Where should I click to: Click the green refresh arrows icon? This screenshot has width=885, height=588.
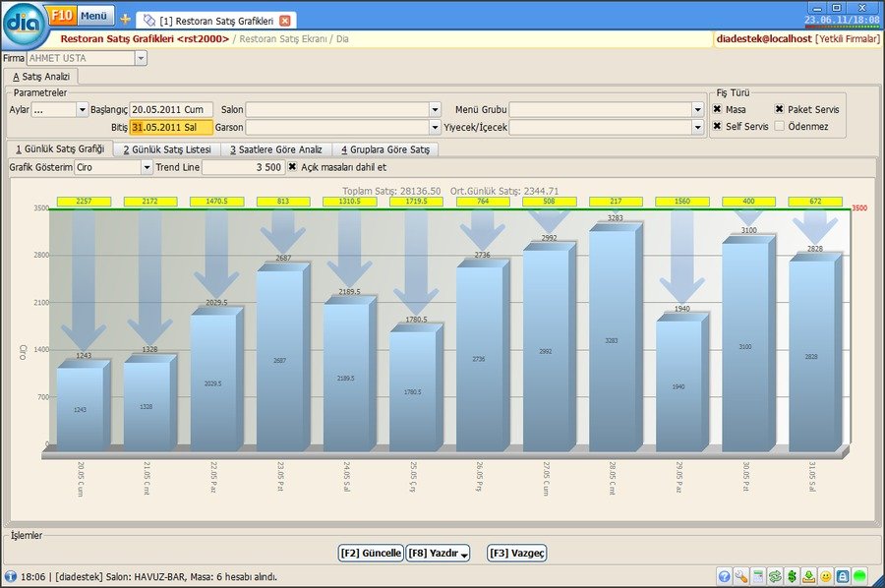point(775,576)
